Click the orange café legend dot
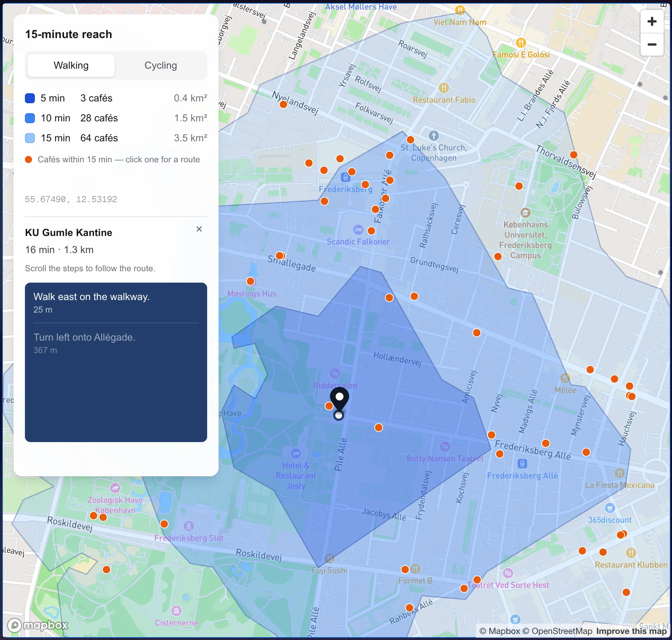 point(28,159)
